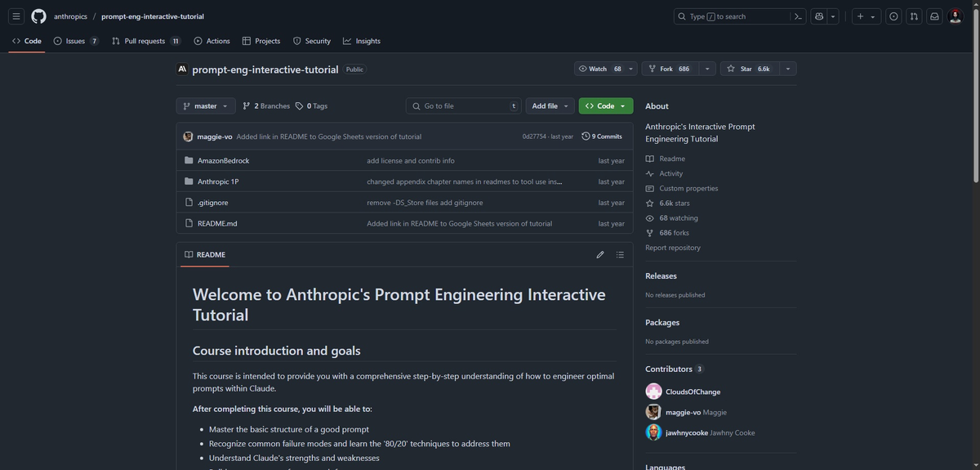Open the command palette icon in search bar

click(x=798, y=16)
